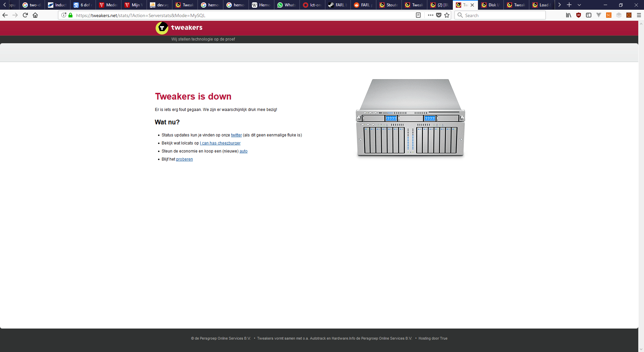The height and width of the screenshot is (352, 644).
Task: Click the page scrollbar up arrow
Action: [641, 24]
